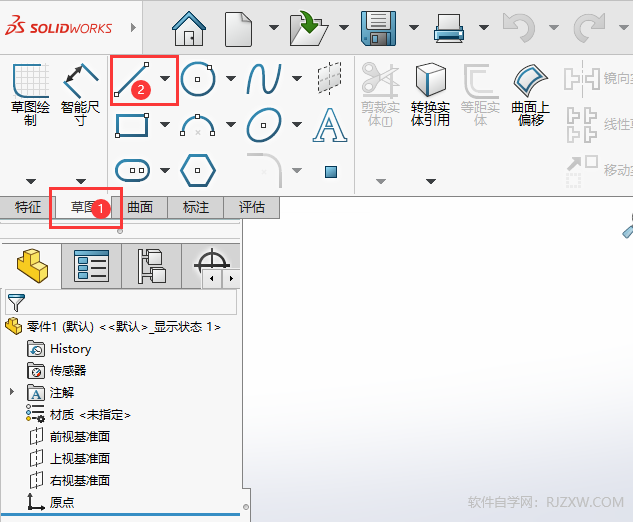Select the Spline sketch tool
633x522 pixels.
click(264, 79)
